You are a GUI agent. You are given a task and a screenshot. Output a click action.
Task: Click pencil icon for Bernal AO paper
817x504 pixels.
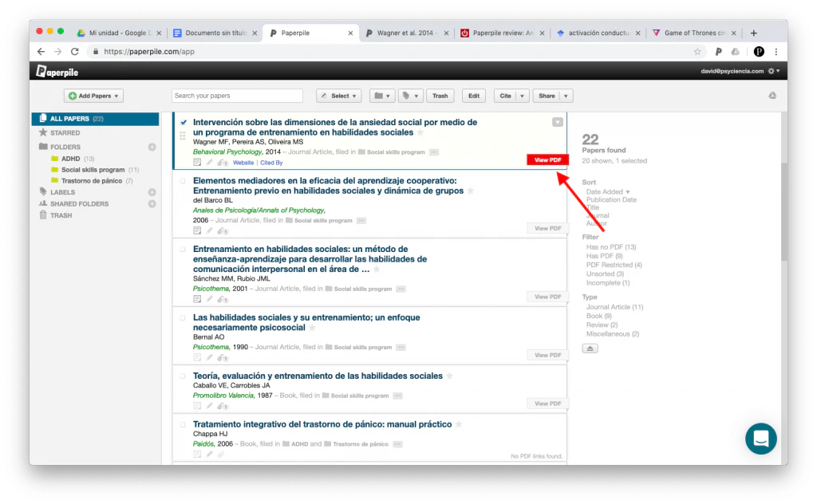click(210, 357)
